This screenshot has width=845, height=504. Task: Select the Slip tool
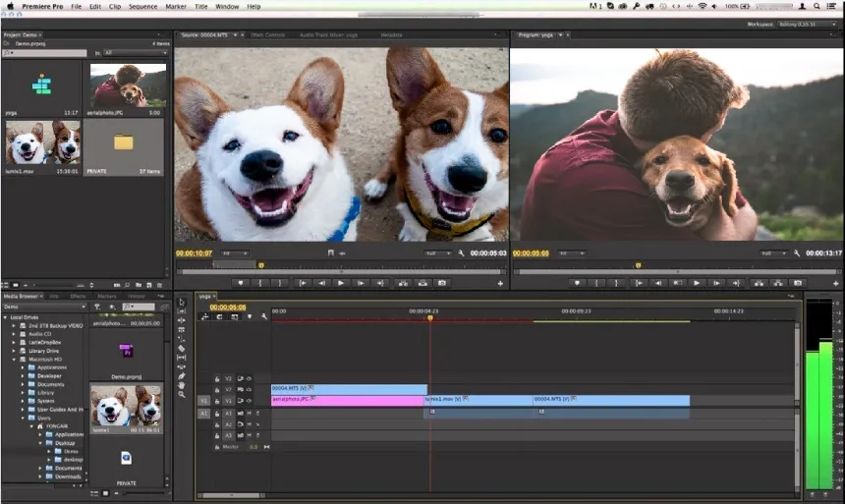click(x=182, y=358)
